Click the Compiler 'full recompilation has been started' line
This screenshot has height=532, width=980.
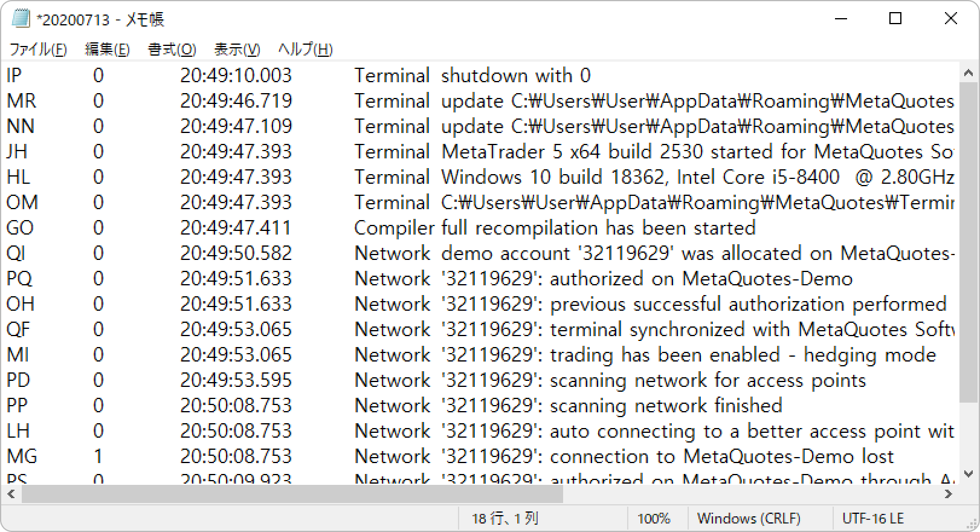598,228
